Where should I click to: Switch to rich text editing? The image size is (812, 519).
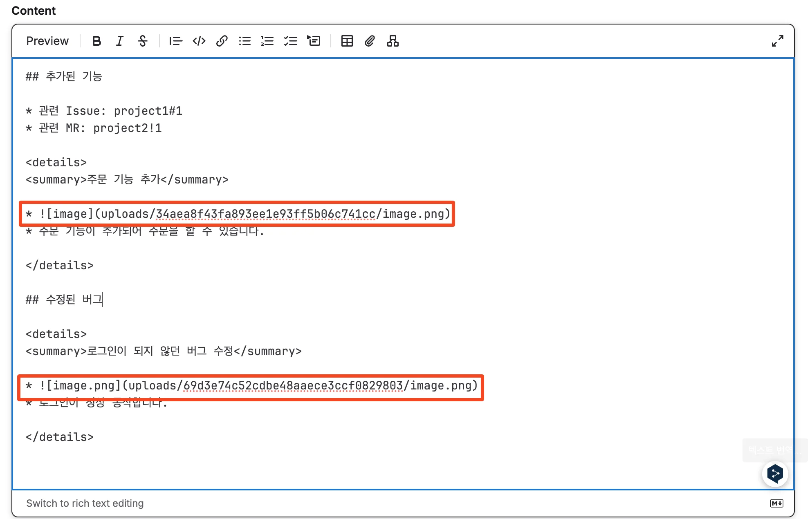tap(85, 503)
